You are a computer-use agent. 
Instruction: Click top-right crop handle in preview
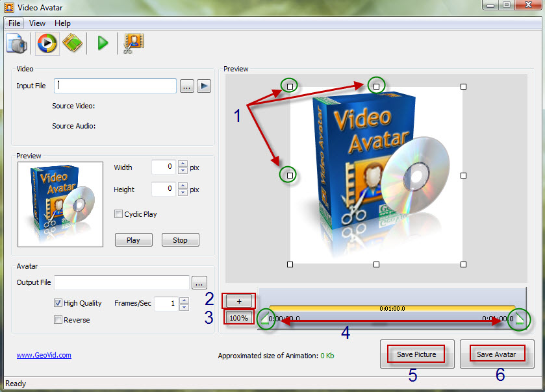click(463, 86)
